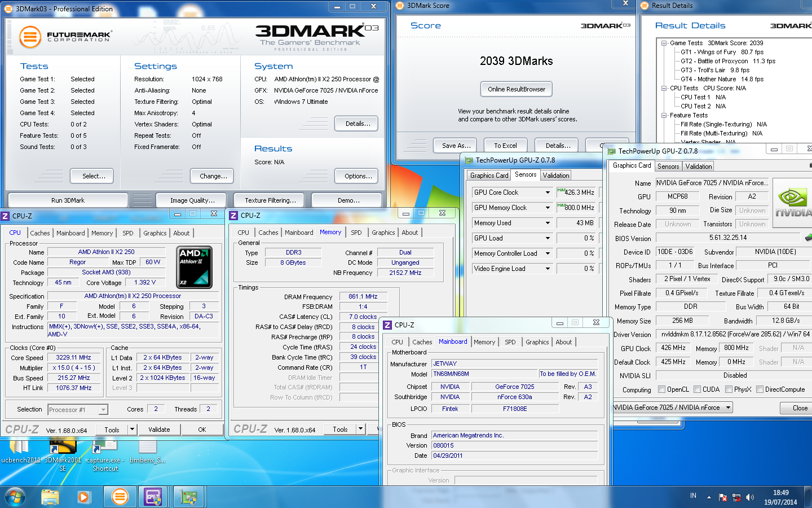Open the Validation tab in GPU-Z Sensors window

[x=556, y=176]
